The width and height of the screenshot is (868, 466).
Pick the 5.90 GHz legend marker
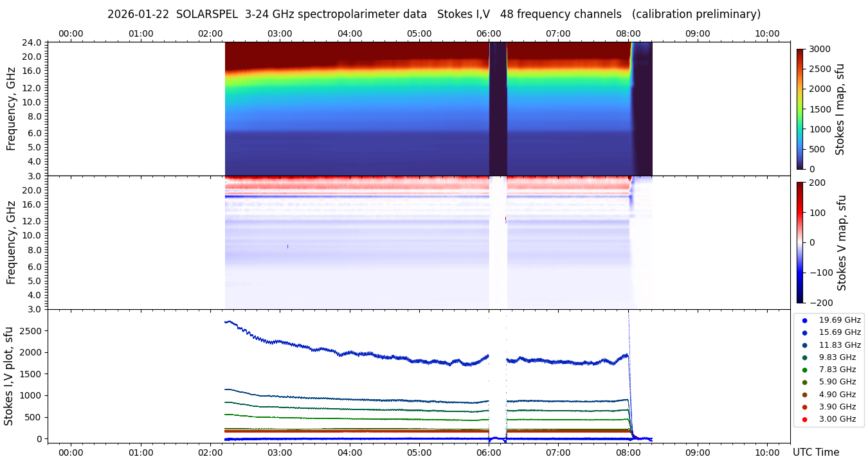click(804, 382)
